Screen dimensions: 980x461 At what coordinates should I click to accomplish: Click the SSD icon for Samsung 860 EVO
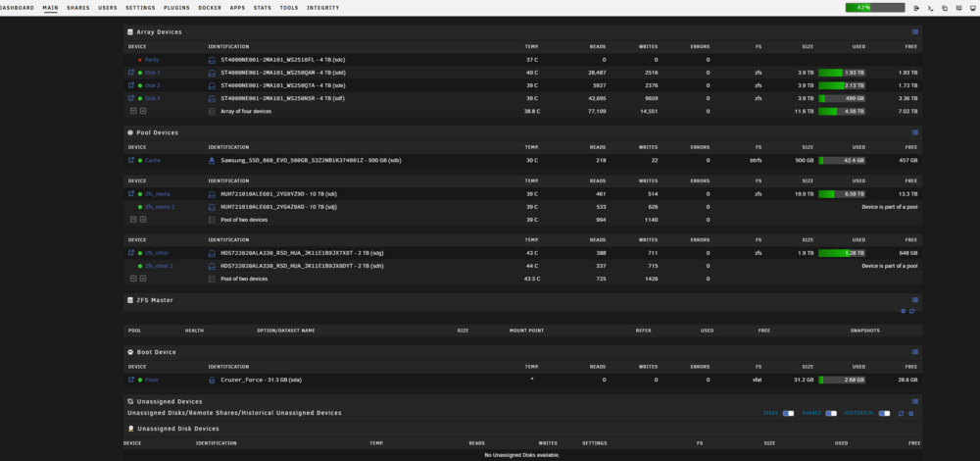212,160
